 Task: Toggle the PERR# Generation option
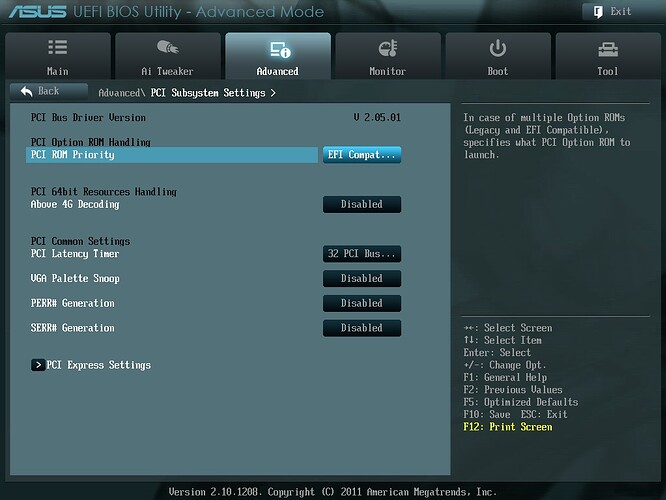pos(361,303)
